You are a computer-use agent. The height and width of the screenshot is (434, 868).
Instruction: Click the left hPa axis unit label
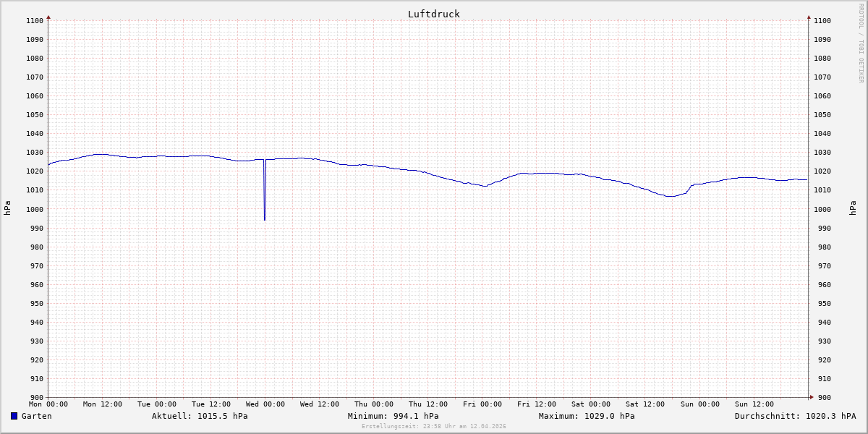7,208
